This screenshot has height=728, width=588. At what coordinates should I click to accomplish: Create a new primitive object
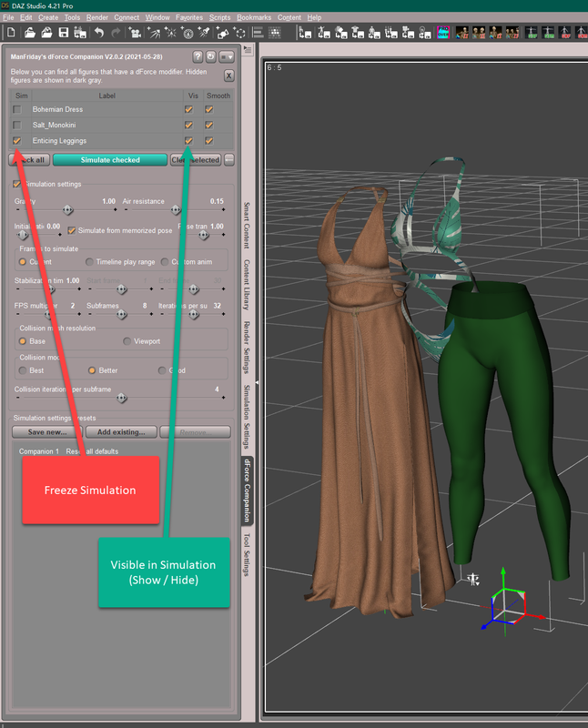coord(222,33)
